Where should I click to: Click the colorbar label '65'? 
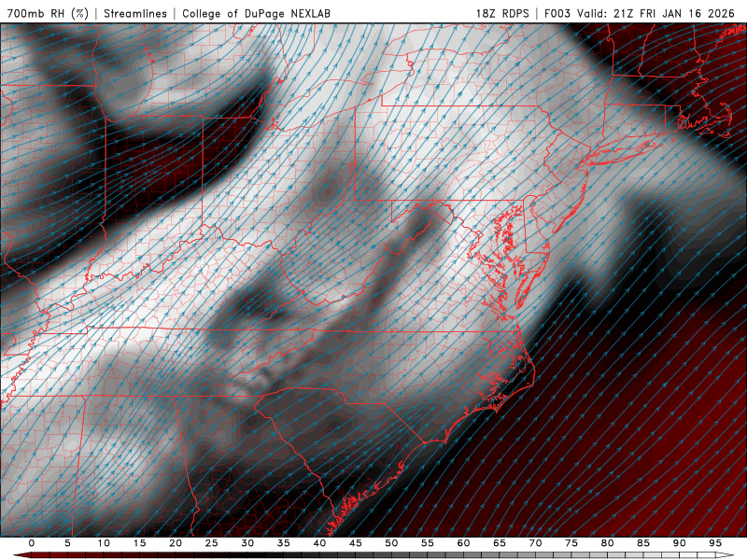500,543
